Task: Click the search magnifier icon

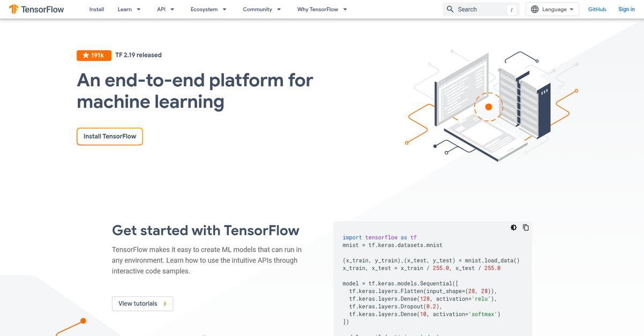Action: 450,9
